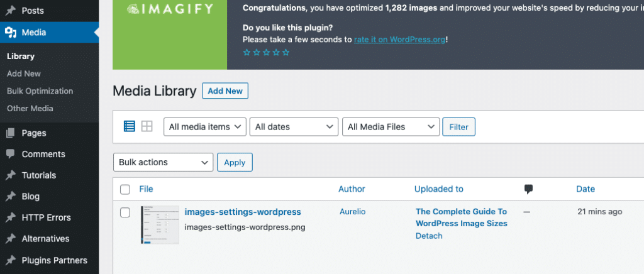Screen dimensions: 644x274
Task: Open Bulk Optimization submenu item
Action: pyautogui.click(x=40, y=91)
